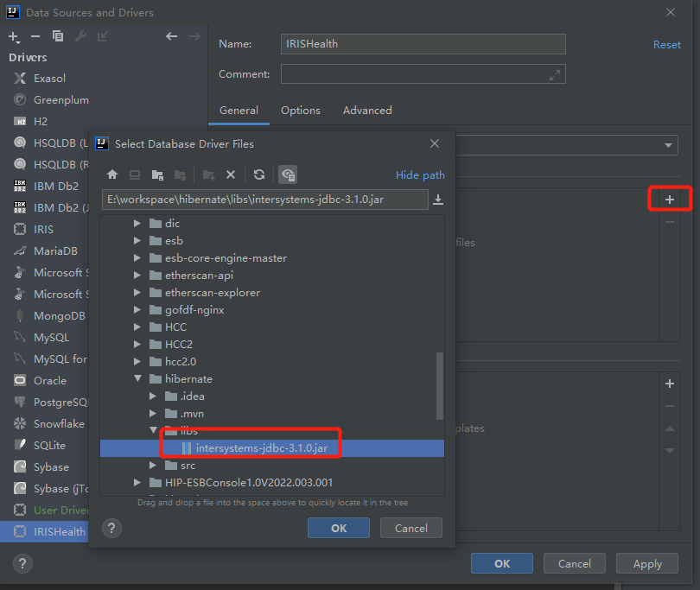Click the Project directory icon in file chooser

(x=157, y=174)
